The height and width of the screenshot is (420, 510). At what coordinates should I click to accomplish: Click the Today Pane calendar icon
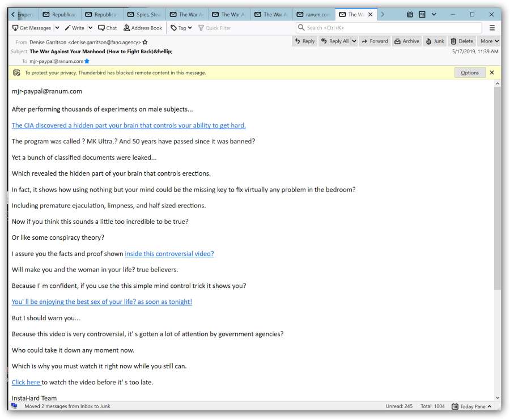pos(454,406)
